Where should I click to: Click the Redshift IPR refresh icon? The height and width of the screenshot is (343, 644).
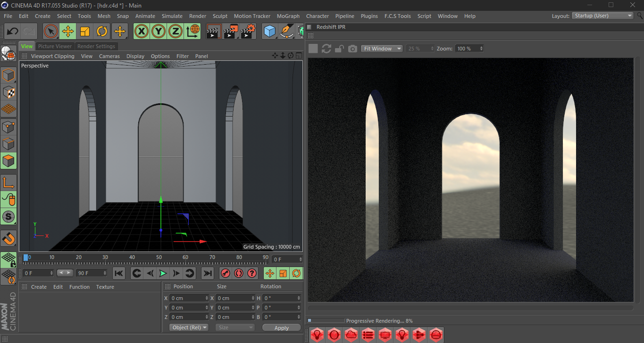point(326,49)
